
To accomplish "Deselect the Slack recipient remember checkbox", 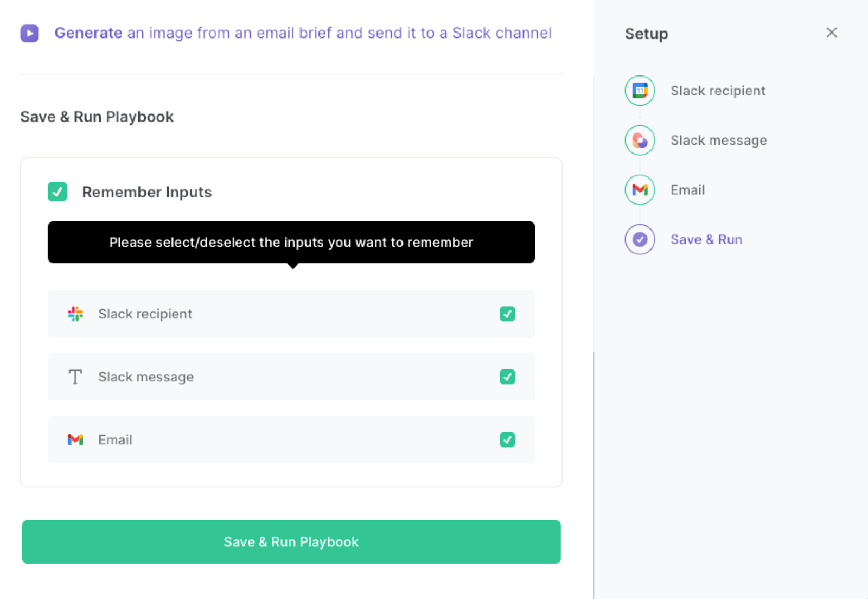I will point(507,314).
